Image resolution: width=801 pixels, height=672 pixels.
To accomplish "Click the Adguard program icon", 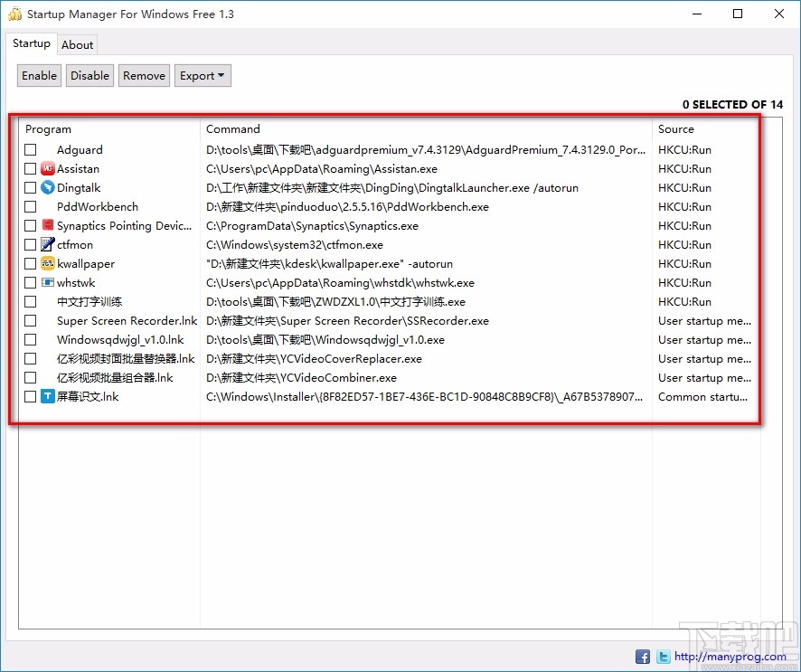I will pyautogui.click(x=48, y=149).
